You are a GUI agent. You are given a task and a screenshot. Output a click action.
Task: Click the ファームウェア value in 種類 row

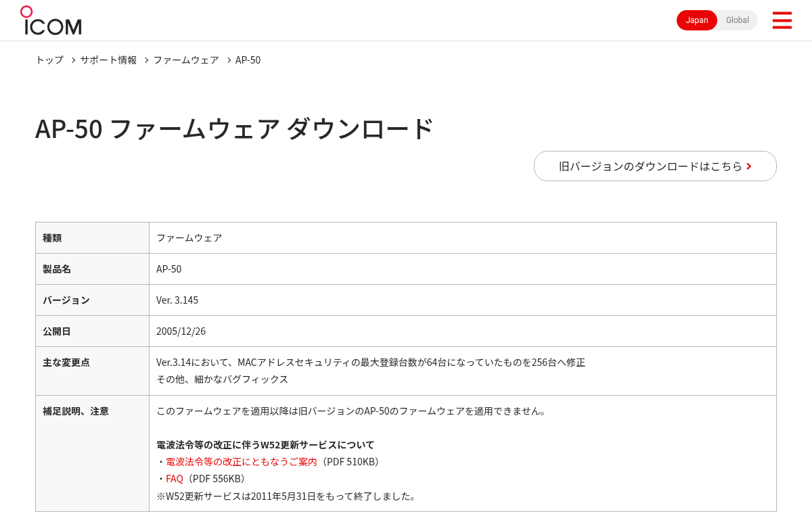click(189, 237)
